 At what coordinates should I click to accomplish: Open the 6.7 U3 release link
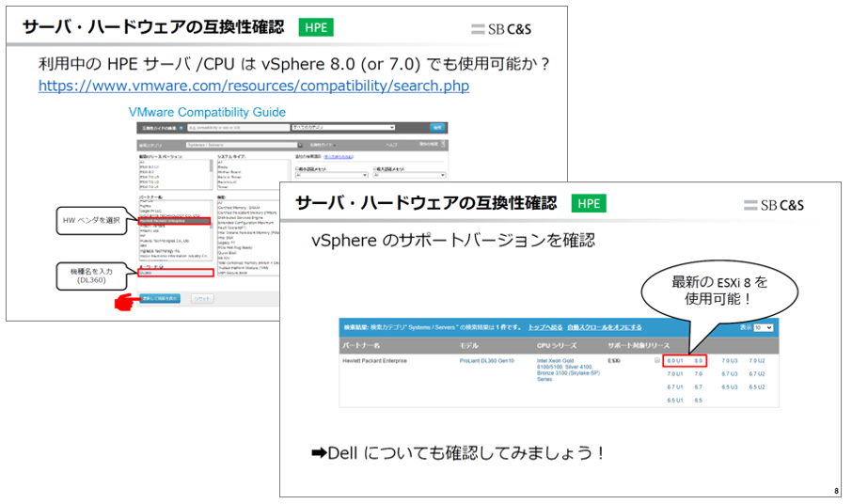pyautogui.click(x=729, y=373)
